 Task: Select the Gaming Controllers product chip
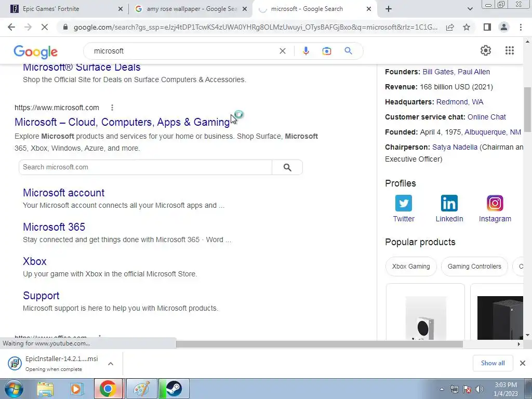pos(474,267)
